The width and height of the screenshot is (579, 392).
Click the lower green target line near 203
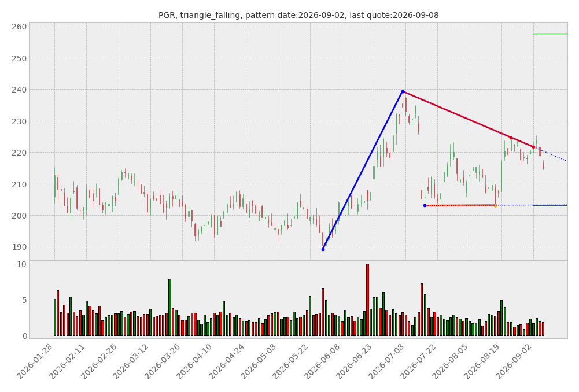point(550,205)
